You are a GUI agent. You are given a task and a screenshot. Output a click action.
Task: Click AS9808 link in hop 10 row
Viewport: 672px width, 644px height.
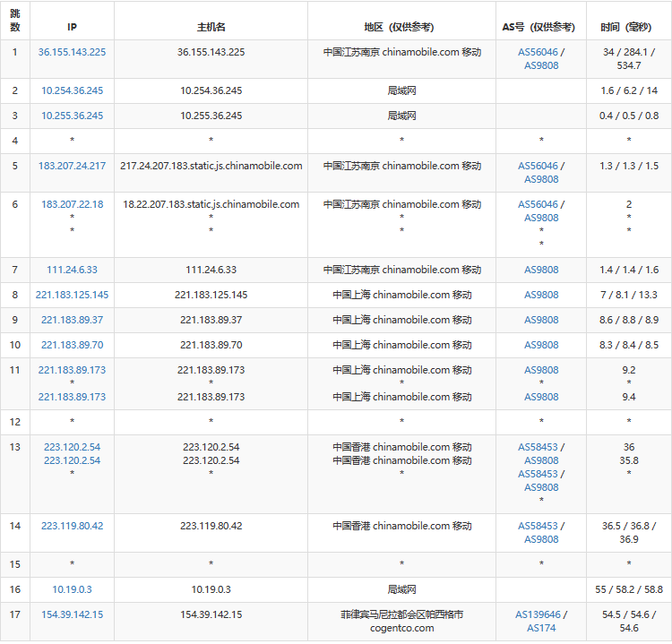[541, 345]
